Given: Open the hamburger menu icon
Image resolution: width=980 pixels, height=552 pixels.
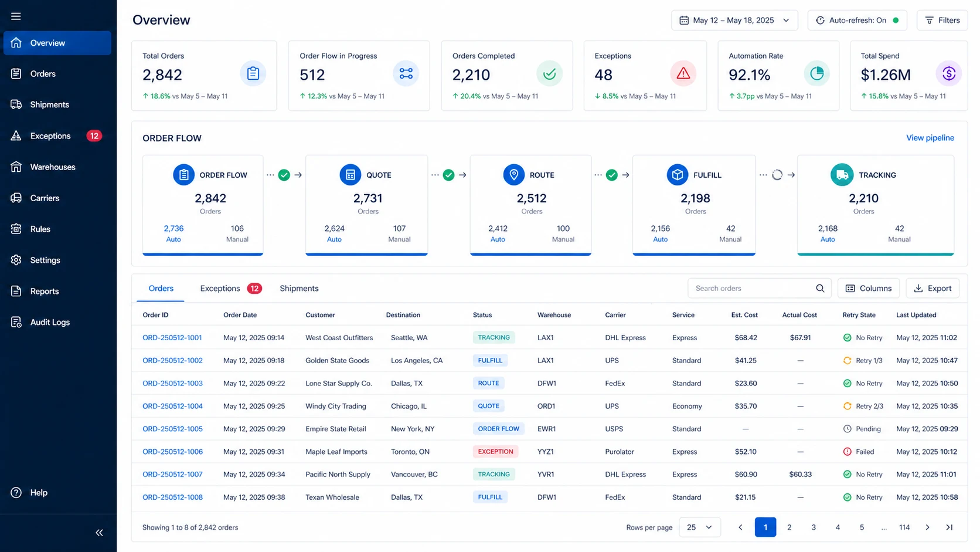Looking at the screenshot, I should [x=16, y=16].
